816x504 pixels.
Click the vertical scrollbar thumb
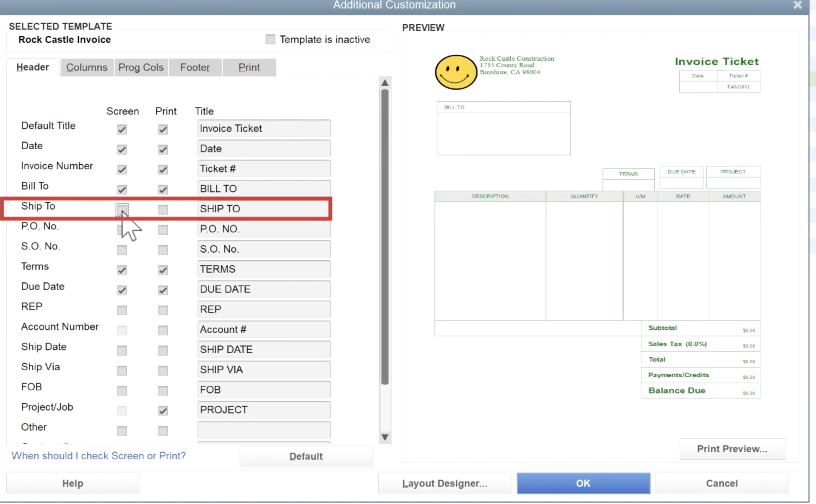pyautogui.click(x=385, y=237)
